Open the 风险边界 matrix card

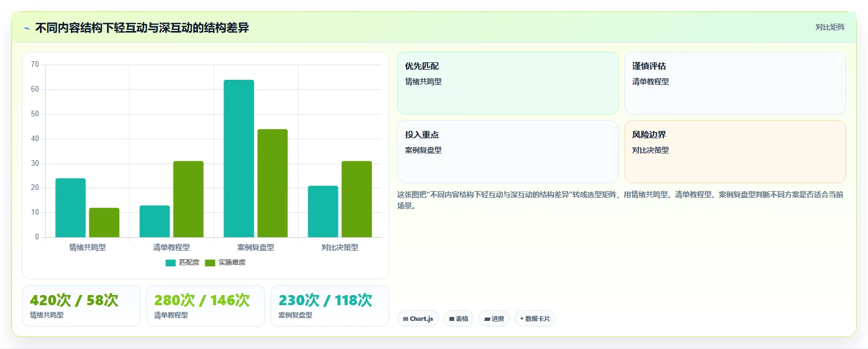(x=735, y=152)
